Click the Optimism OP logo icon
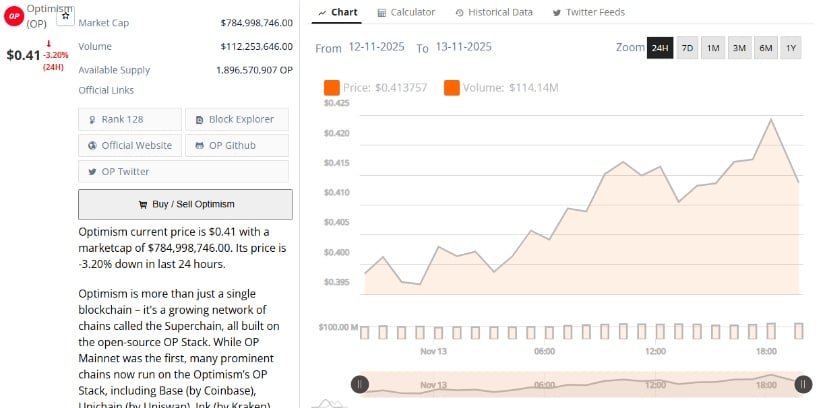Screen dimensions: 825x408 tap(14, 17)
